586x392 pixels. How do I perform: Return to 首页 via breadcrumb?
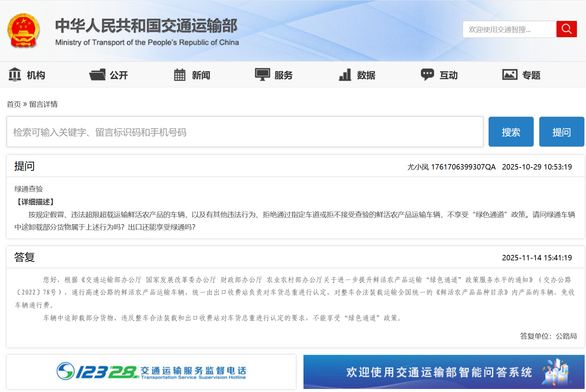coord(14,104)
